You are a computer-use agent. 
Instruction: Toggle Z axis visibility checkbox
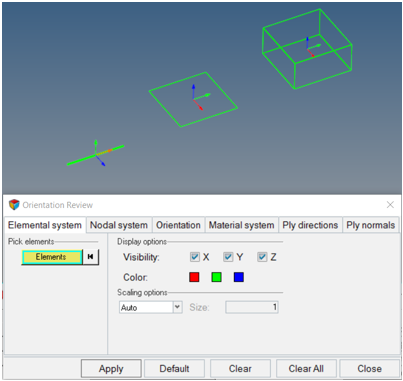262,257
